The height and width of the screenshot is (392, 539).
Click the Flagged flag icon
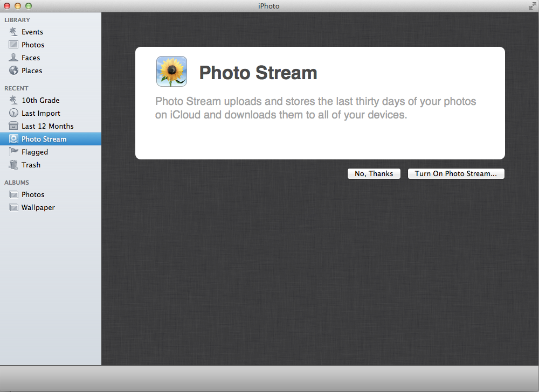tap(13, 152)
